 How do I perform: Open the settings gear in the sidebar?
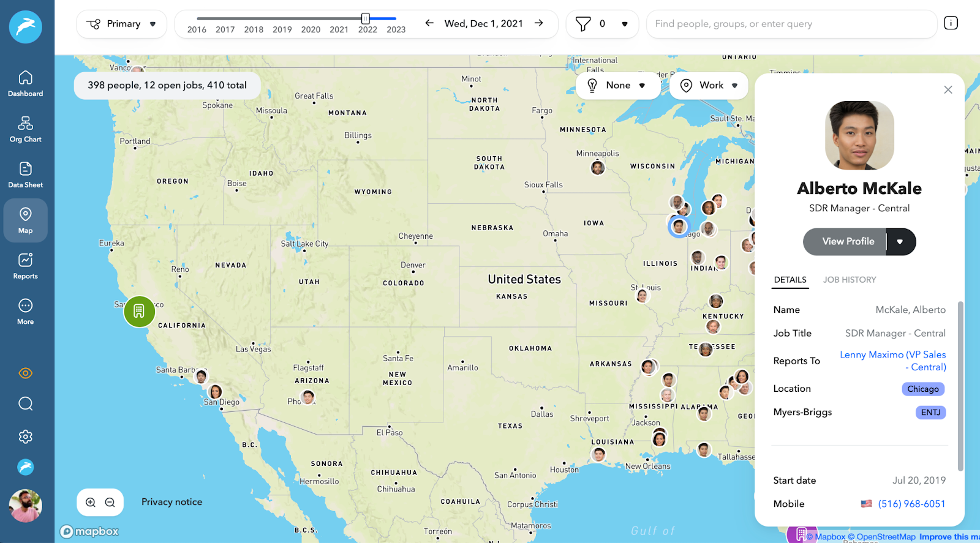click(25, 436)
